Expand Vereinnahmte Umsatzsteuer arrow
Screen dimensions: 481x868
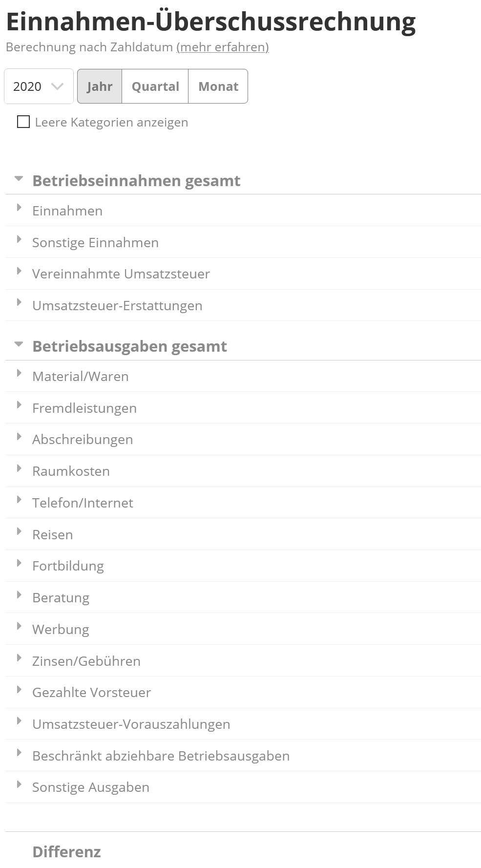(19, 271)
